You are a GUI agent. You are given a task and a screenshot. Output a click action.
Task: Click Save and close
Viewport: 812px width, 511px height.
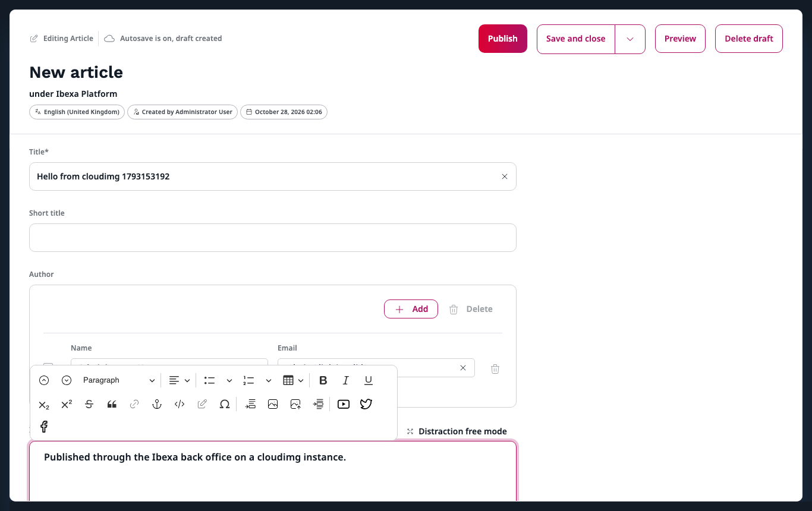[x=576, y=39]
